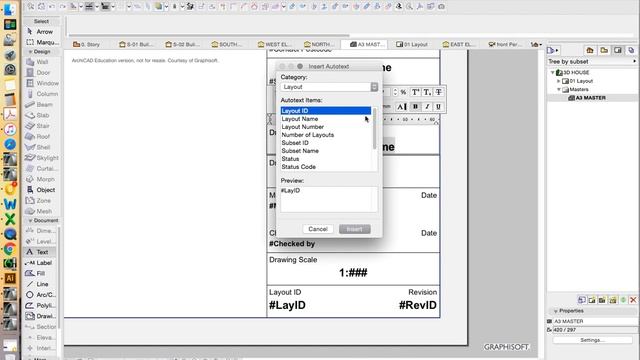
Task: Toggle superscript formatting
Action: coord(415,92)
